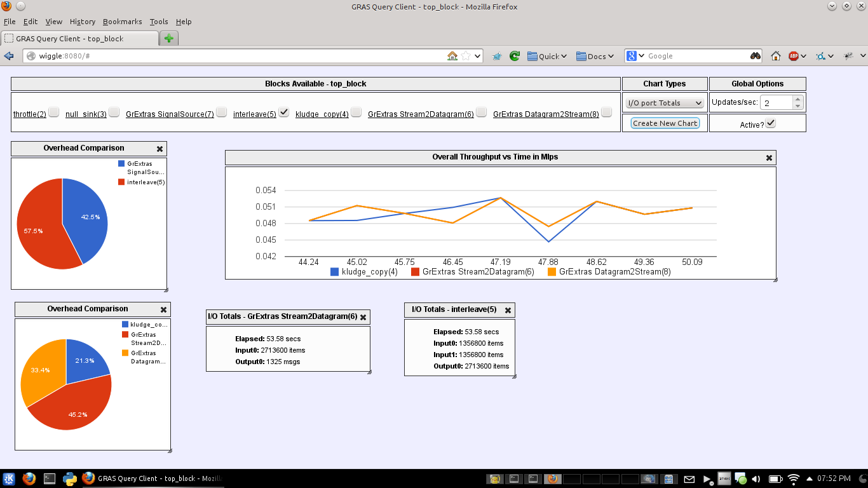Click the Updates/sec number field

tap(777, 102)
